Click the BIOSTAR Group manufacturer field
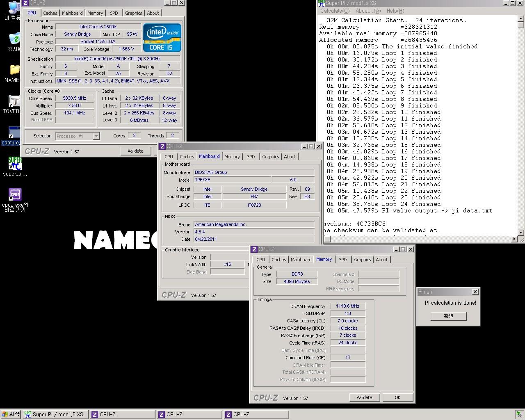525x420 pixels. pyautogui.click(x=254, y=173)
